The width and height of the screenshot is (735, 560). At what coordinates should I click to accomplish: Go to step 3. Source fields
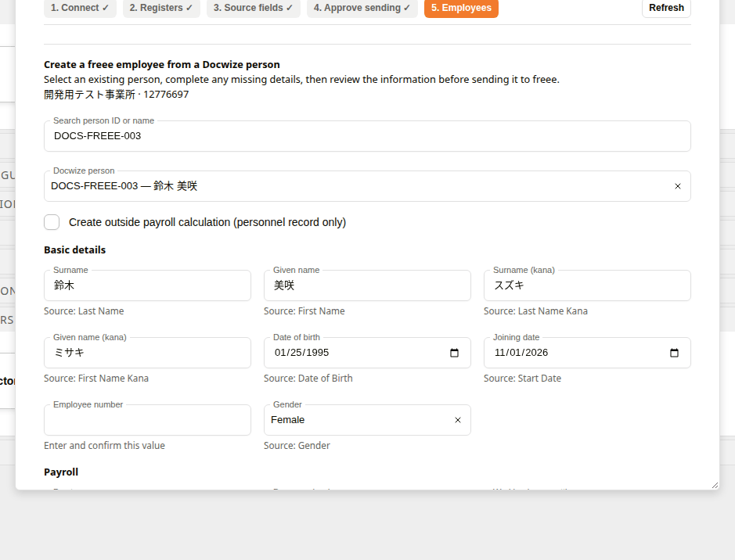(253, 8)
